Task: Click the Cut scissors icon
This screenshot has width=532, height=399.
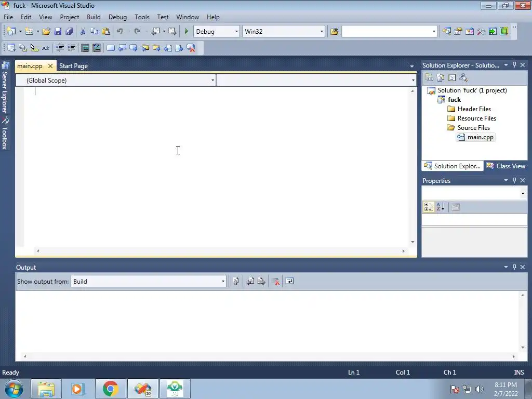Action: [83, 31]
